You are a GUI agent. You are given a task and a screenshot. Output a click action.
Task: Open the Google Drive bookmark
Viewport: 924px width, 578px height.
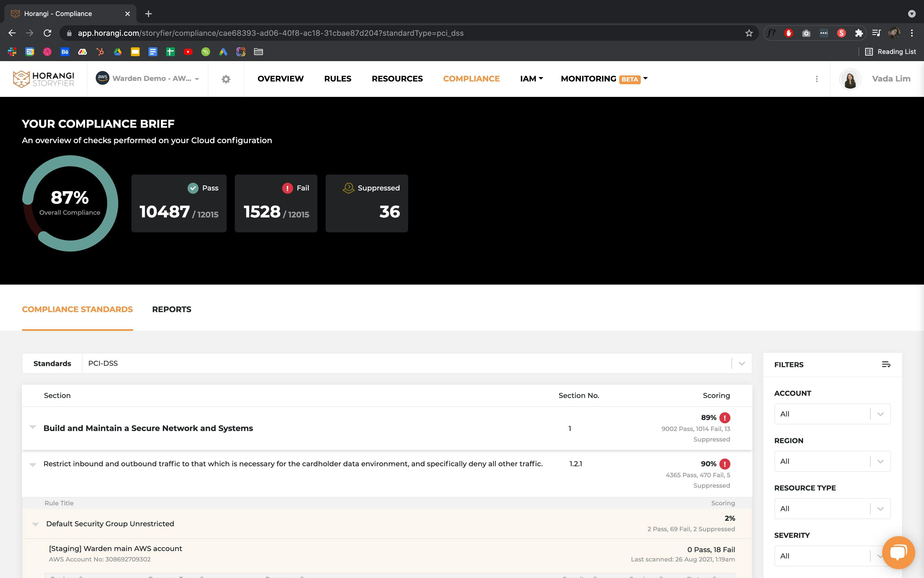click(x=118, y=52)
